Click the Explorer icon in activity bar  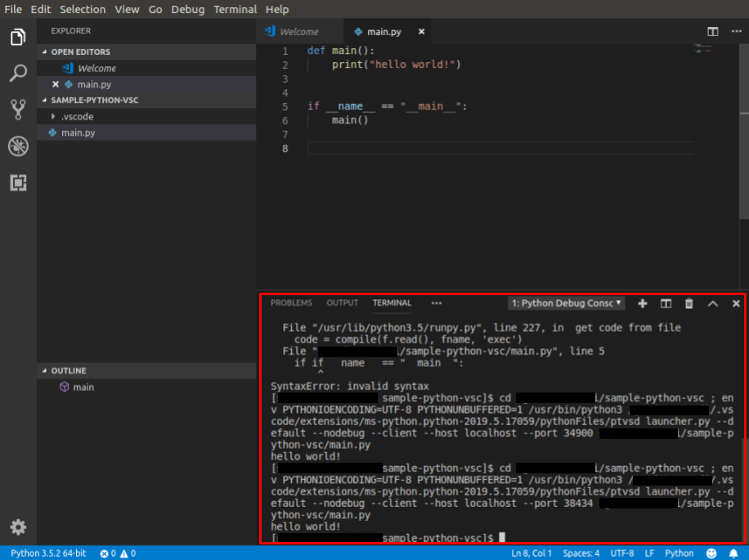[18, 37]
